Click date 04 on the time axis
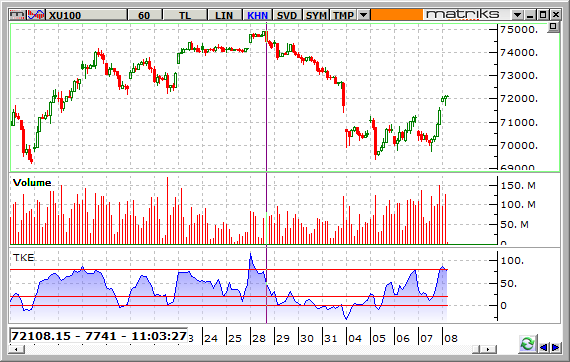 click(355, 338)
